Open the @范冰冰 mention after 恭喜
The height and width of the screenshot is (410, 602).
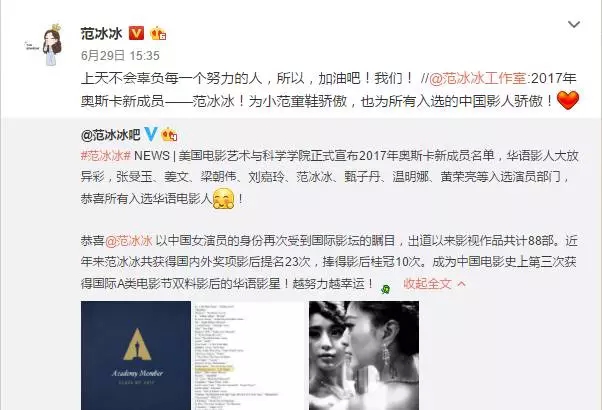pos(129,241)
